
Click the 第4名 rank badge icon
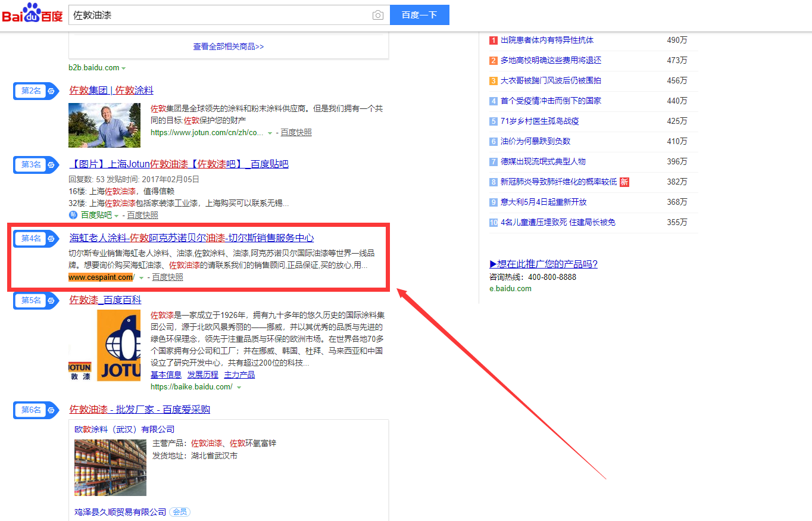coord(36,239)
